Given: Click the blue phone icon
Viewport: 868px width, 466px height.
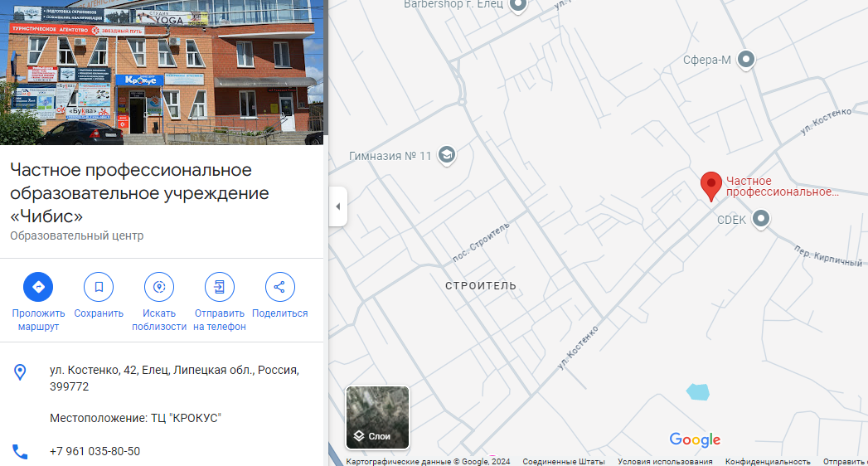Looking at the screenshot, I should click(20, 452).
